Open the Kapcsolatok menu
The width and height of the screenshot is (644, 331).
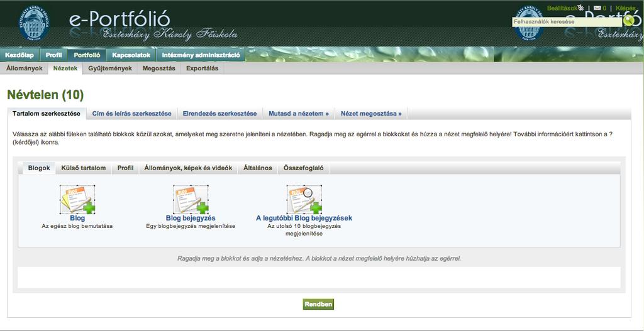[131, 55]
